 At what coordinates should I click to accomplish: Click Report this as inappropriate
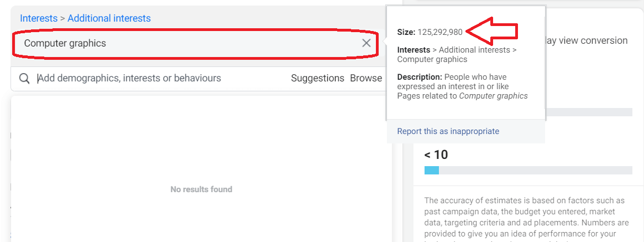[448, 131]
